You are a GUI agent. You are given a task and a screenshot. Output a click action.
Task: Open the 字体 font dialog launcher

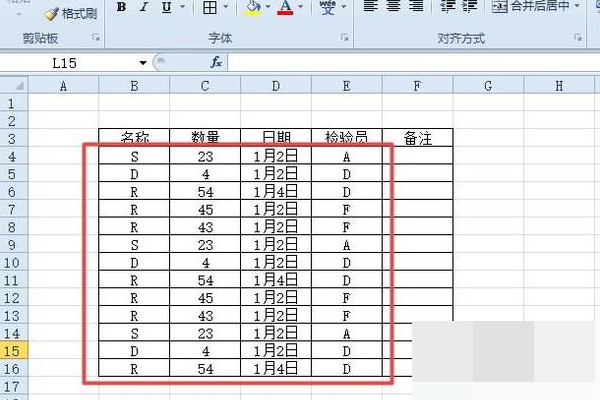[344, 37]
